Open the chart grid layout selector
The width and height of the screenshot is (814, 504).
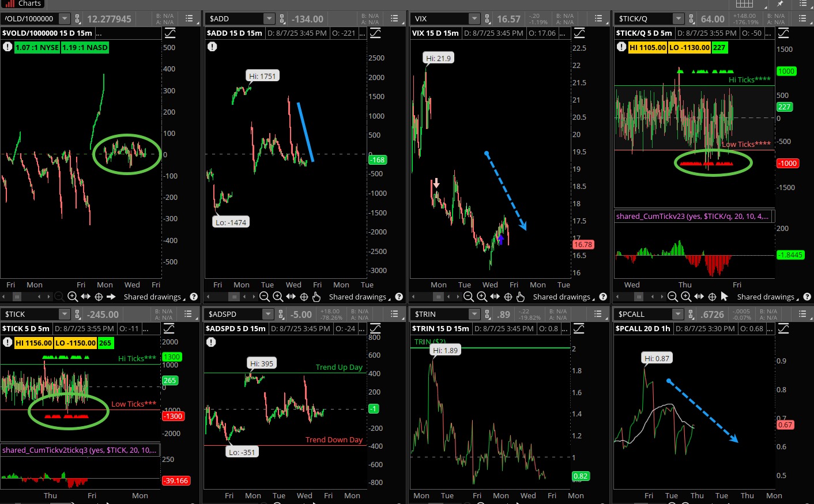click(744, 4)
